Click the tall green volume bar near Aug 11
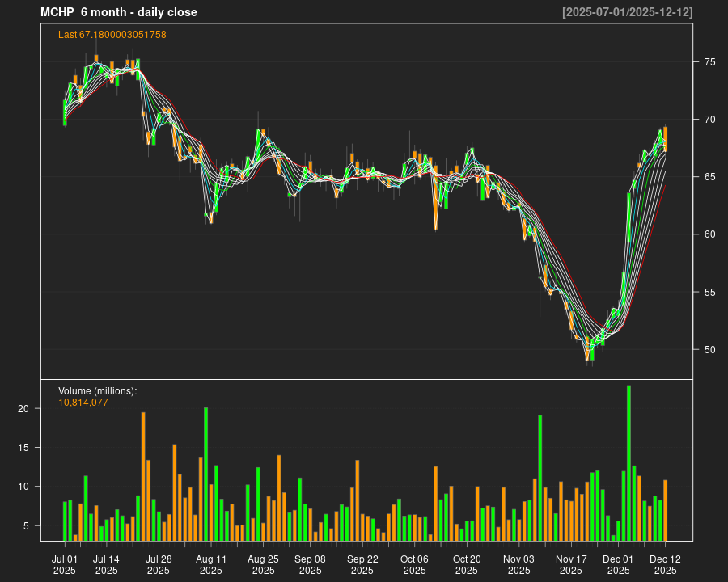 click(x=205, y=473)
